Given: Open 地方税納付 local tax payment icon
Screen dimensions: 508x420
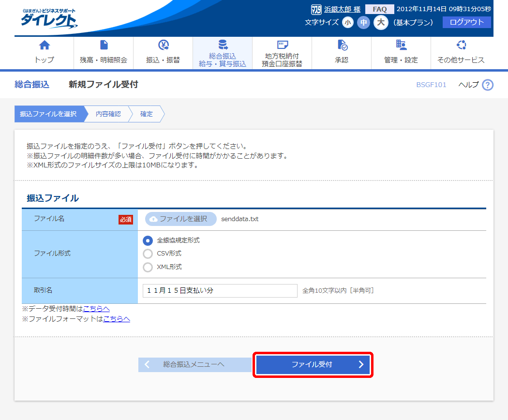Looking at the screenshot, I should click(x=282, y=45).
